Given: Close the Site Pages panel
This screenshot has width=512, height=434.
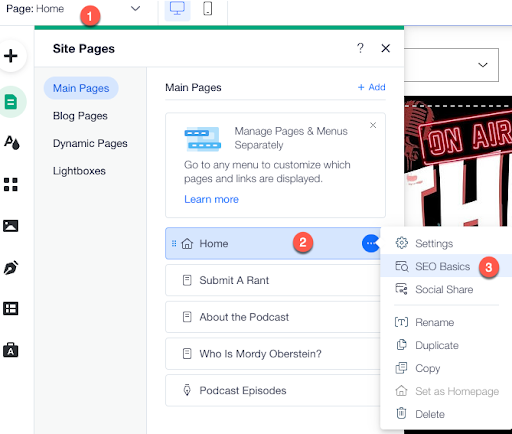Looking at the screenshot, I should click(386, 48).
